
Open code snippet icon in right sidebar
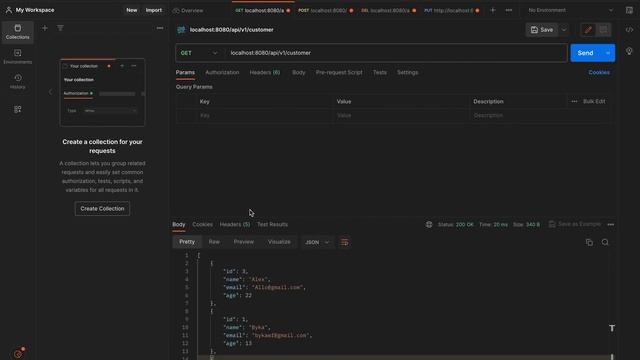click(x=629, y=30)
